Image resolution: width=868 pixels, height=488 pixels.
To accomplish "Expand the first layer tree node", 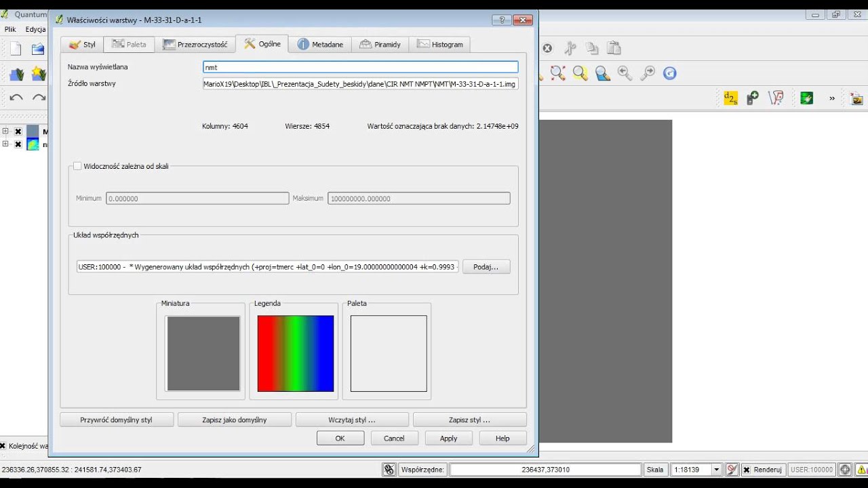I will pos(5,131).
